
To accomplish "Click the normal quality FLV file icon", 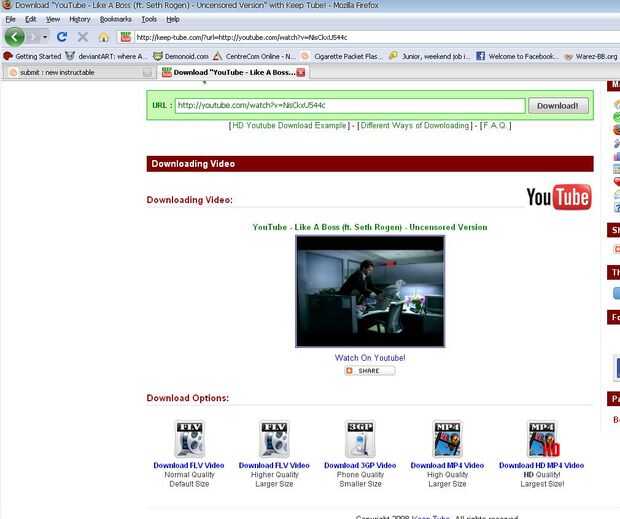I will click(190, 439).
